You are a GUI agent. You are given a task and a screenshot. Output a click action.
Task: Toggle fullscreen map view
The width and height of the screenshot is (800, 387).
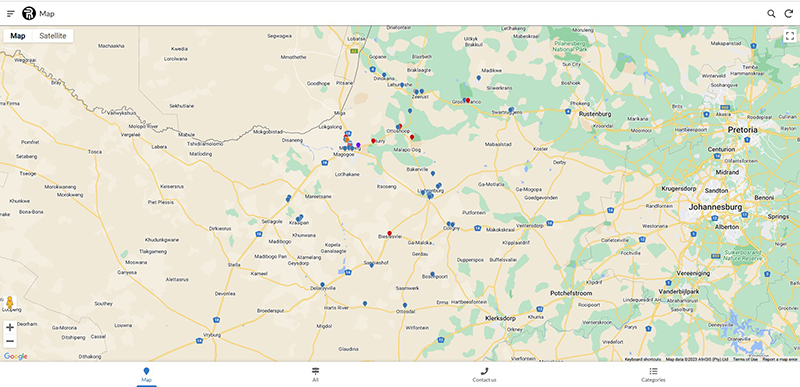coord(789,36)
